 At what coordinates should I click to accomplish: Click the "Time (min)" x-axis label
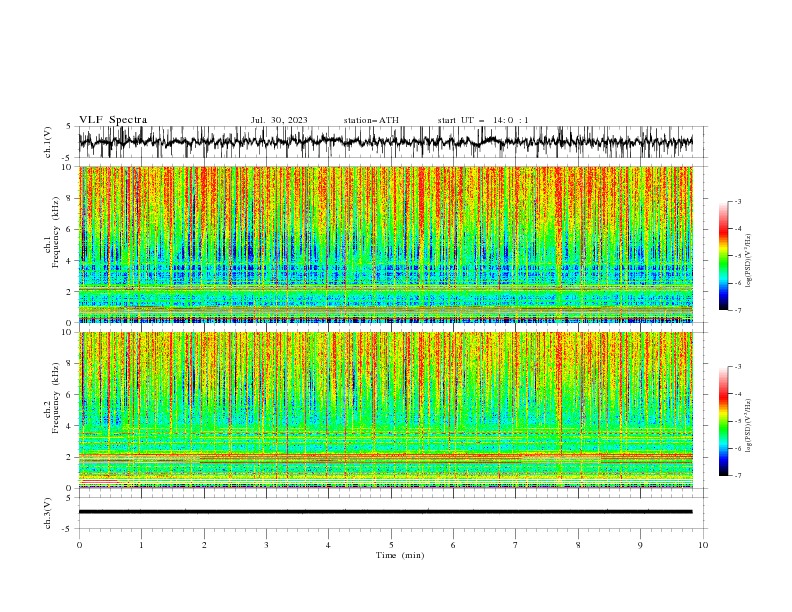400,555
